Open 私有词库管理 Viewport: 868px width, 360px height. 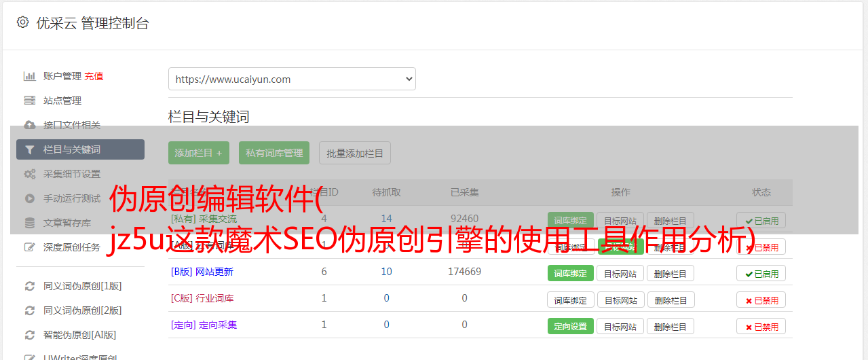click(x=274, y=153)
